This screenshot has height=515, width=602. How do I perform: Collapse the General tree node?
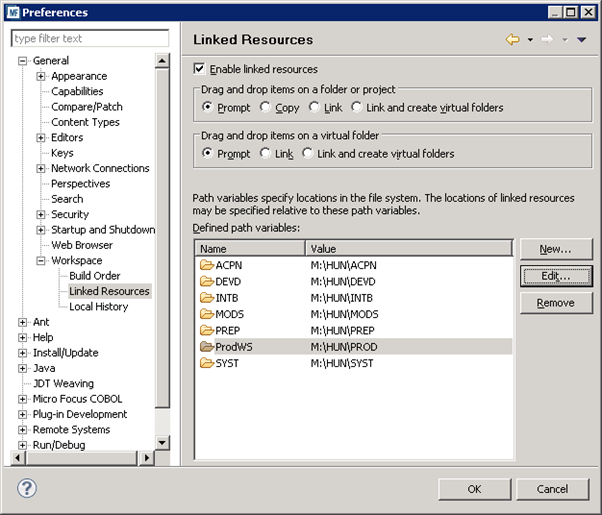[x=23, y=61]
